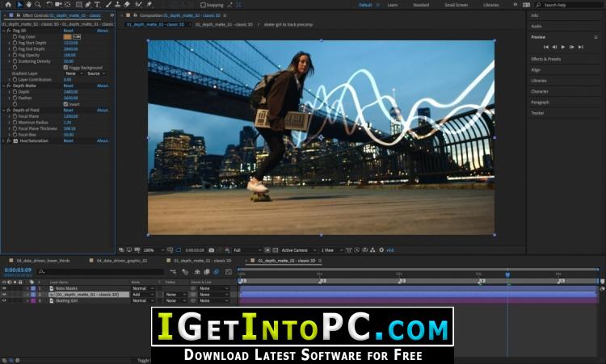The image size is (606, 364).
Task: Toggle the Invert checkbox under Depth Matte
Action: click(66, 104)
